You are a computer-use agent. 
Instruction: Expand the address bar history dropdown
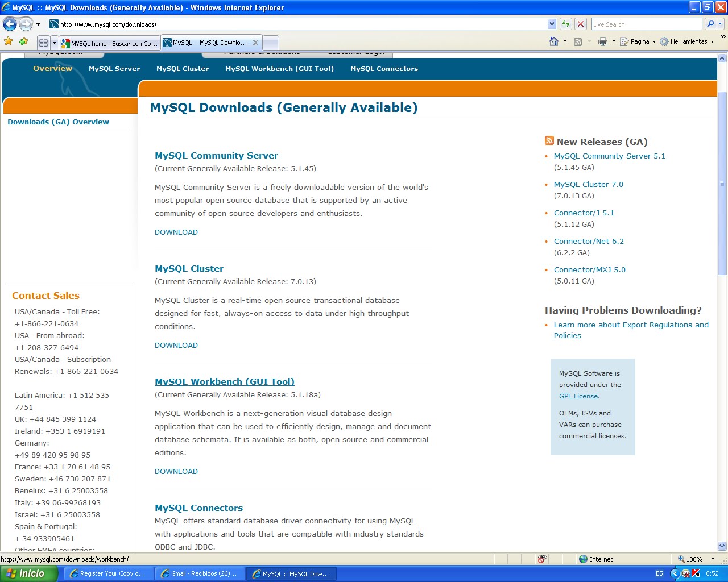coord(552,24)
